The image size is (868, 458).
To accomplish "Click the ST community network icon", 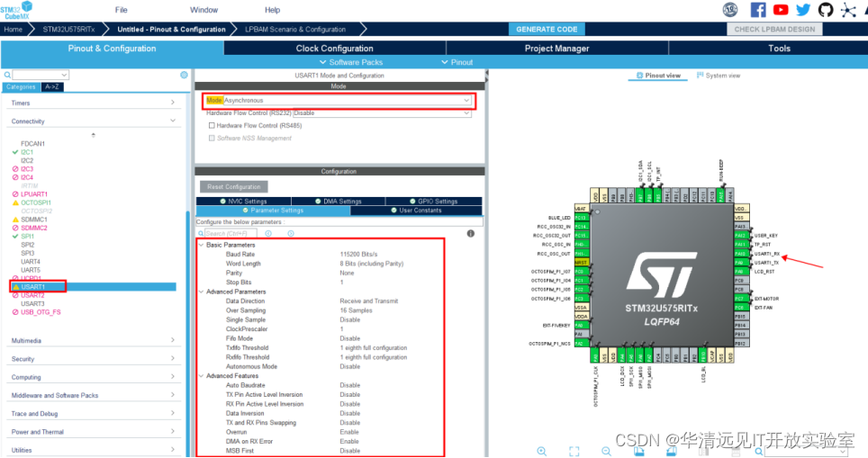I will click(x=848, y=9).
